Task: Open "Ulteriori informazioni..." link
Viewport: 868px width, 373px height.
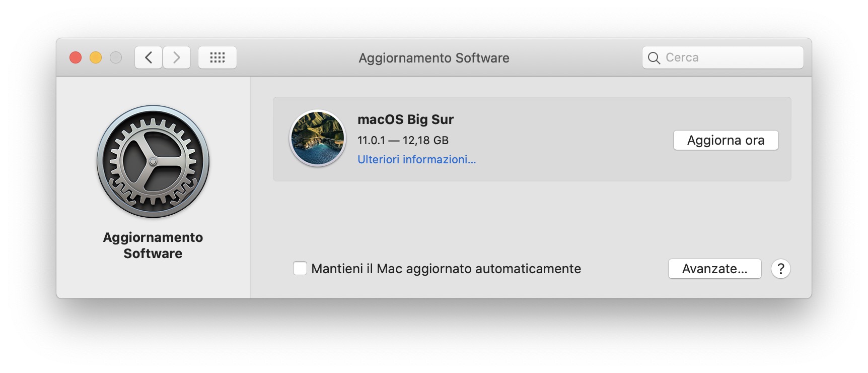Action: click(x=416, y=160)
